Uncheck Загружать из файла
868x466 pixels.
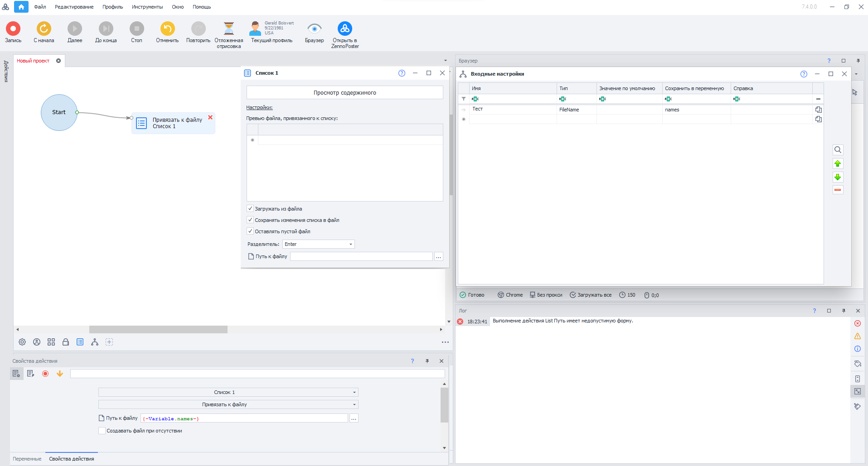[250, 208]
